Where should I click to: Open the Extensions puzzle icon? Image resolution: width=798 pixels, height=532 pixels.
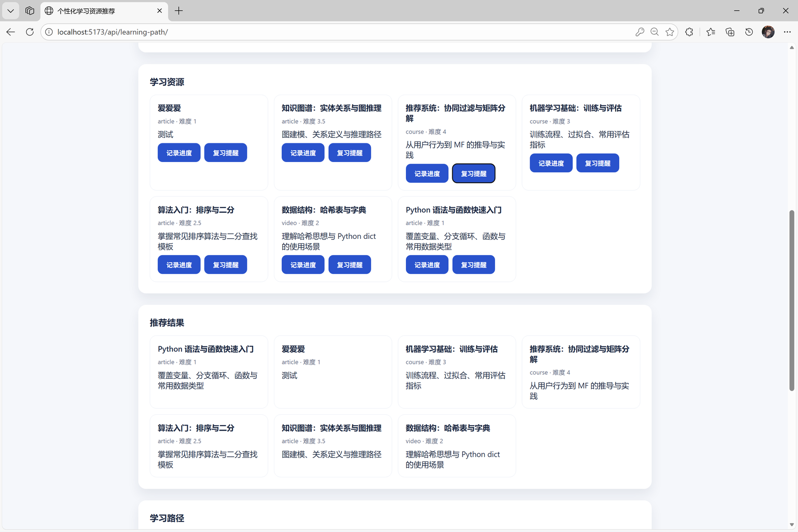pyautogui.click(x=689, y=32)
